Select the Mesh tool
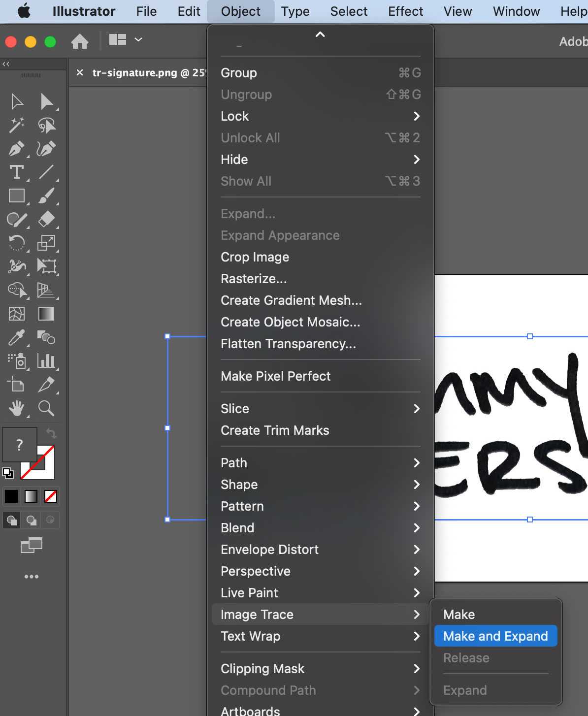 click(x=17, y=314)
